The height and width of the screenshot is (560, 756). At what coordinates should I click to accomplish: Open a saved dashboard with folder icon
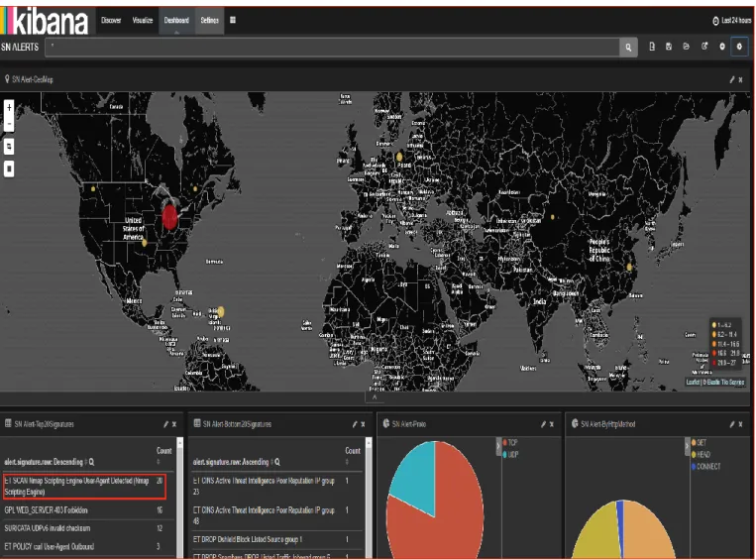click(686, 47)
